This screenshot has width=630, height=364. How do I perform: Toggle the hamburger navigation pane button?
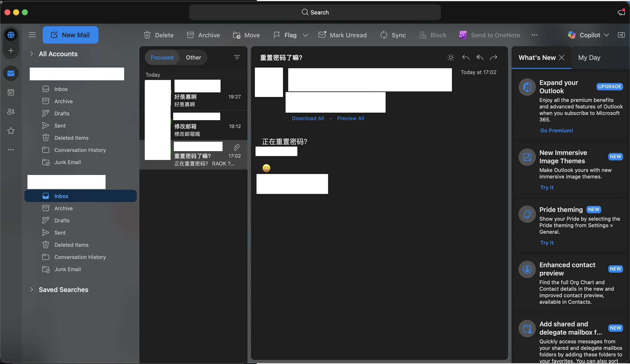coord(32,35)
